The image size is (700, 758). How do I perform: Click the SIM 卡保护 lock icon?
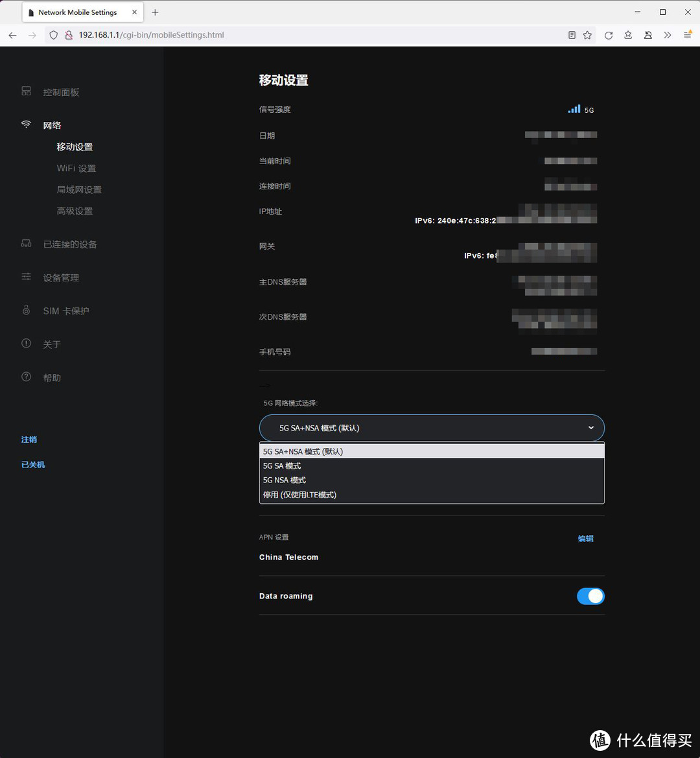point(26,310)
